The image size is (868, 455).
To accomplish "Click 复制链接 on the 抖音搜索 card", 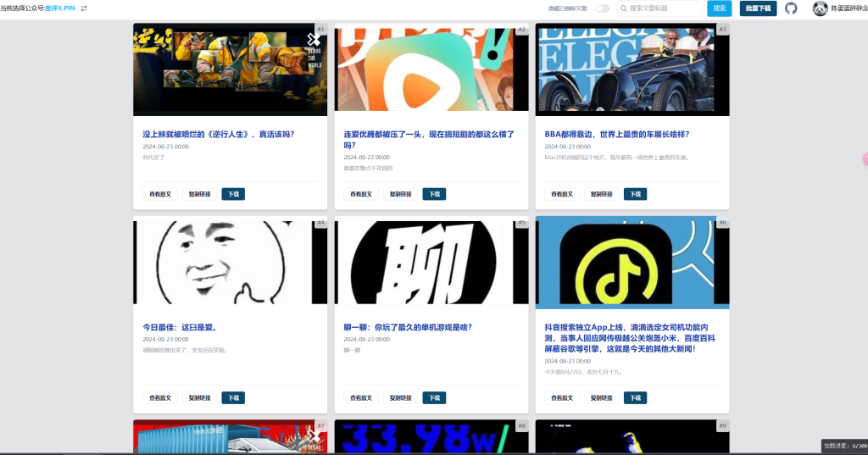I will point(601,398).
